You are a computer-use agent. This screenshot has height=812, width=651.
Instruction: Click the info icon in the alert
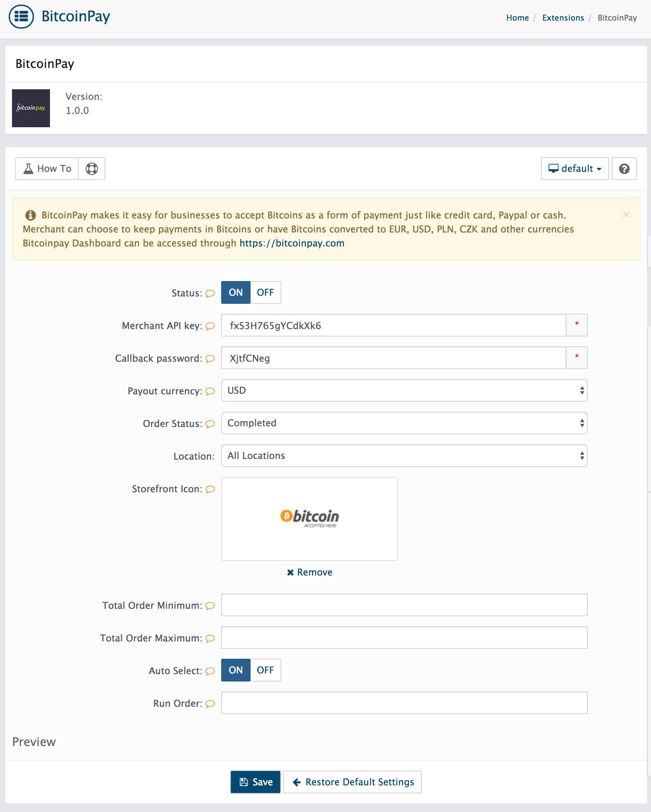point(31,215)
